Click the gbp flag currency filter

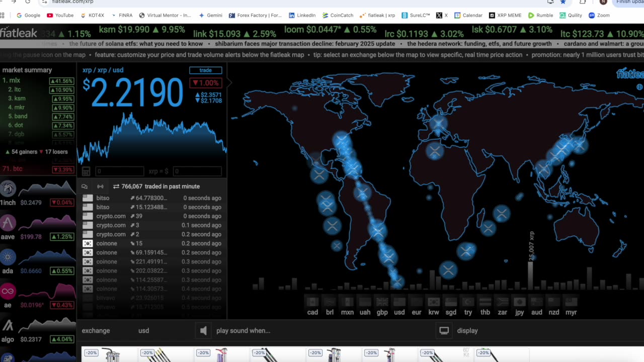click(382, 302)
